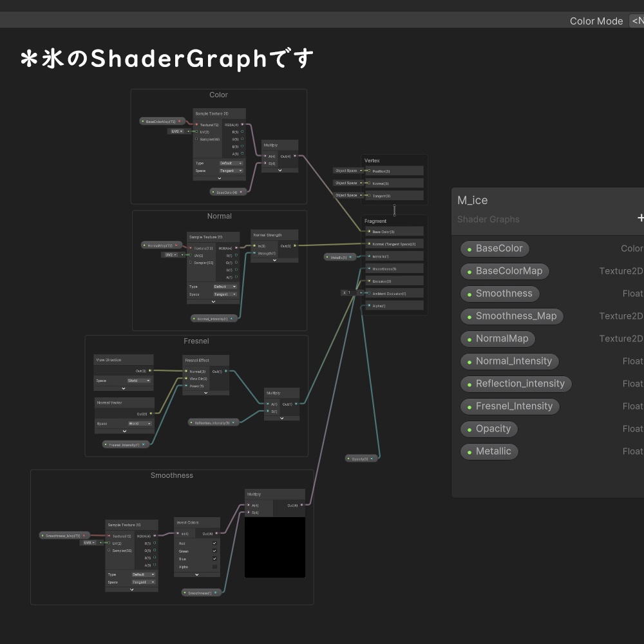Enable the Alpha checkbox in Invert Colors
The height and width of the screenshot is (644, 644).
pos(214,567)
